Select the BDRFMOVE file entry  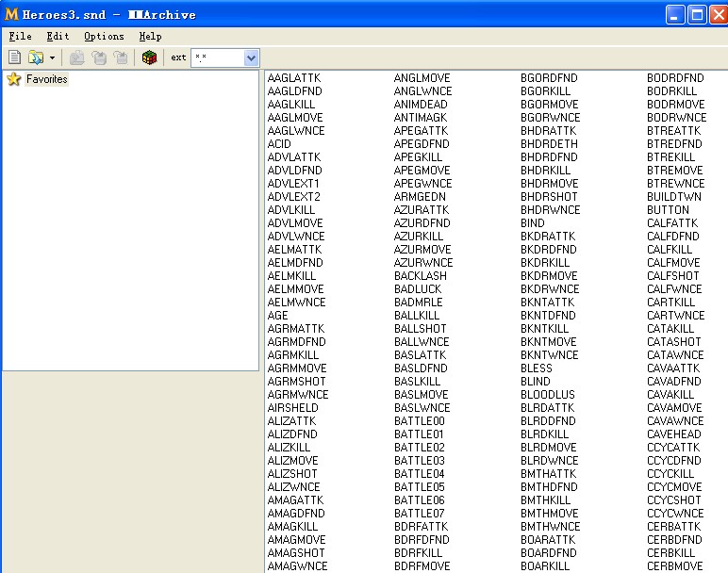pos(422,566)
